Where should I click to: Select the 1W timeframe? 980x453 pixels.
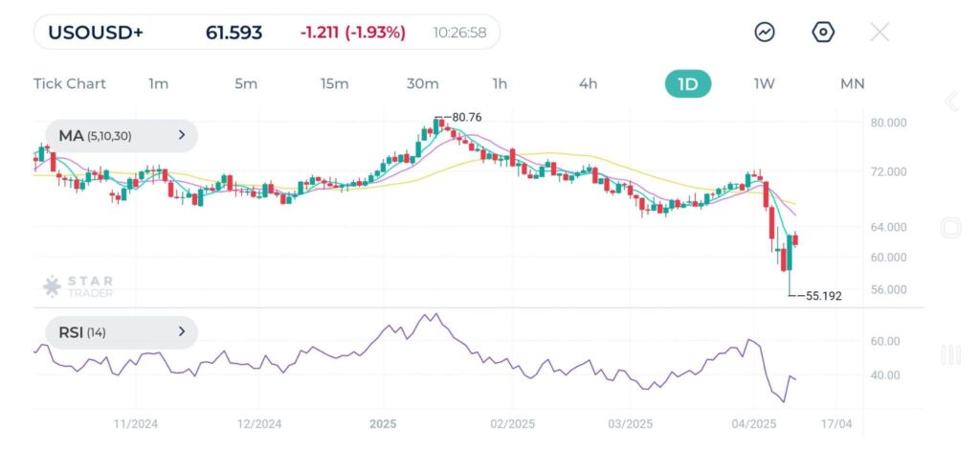point(764,83)
